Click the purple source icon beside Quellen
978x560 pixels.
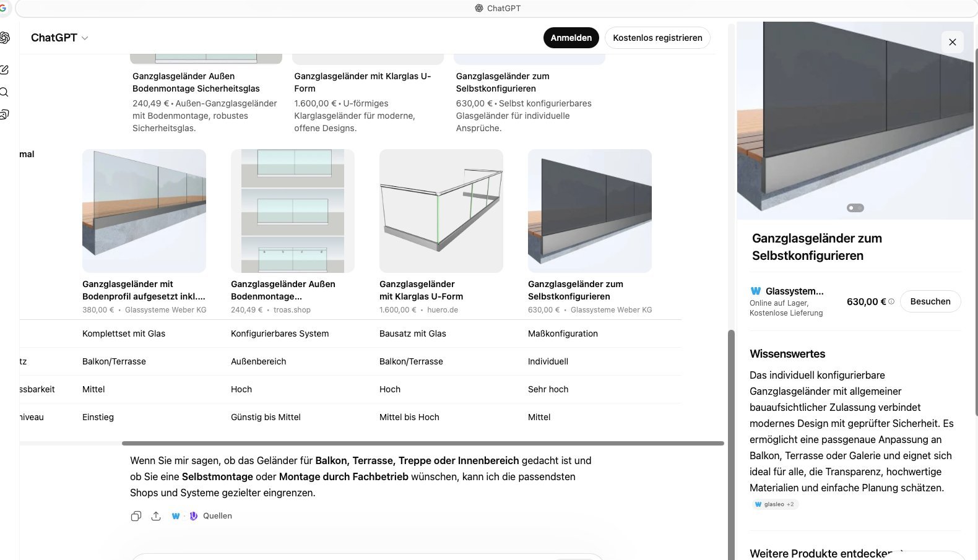193,516
